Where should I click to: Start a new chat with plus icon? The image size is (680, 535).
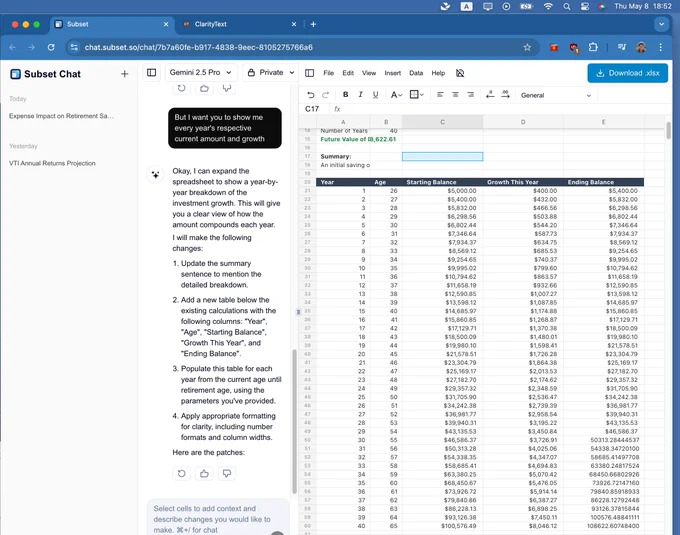[x=124, y=74]
